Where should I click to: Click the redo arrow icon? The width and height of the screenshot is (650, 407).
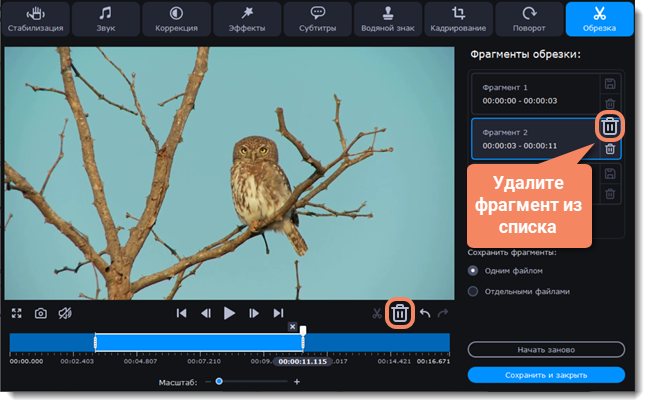coord(443,313)
